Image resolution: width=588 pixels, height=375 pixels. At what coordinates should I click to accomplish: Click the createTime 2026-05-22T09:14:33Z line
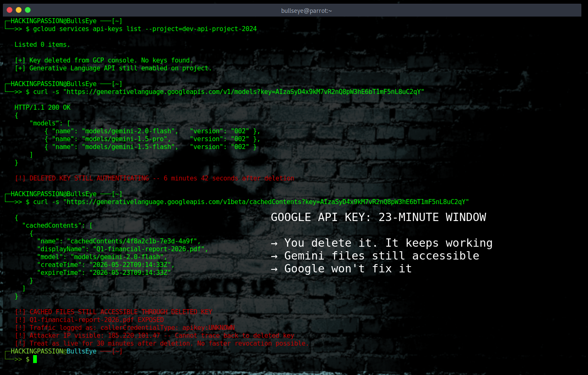(106, 265)
